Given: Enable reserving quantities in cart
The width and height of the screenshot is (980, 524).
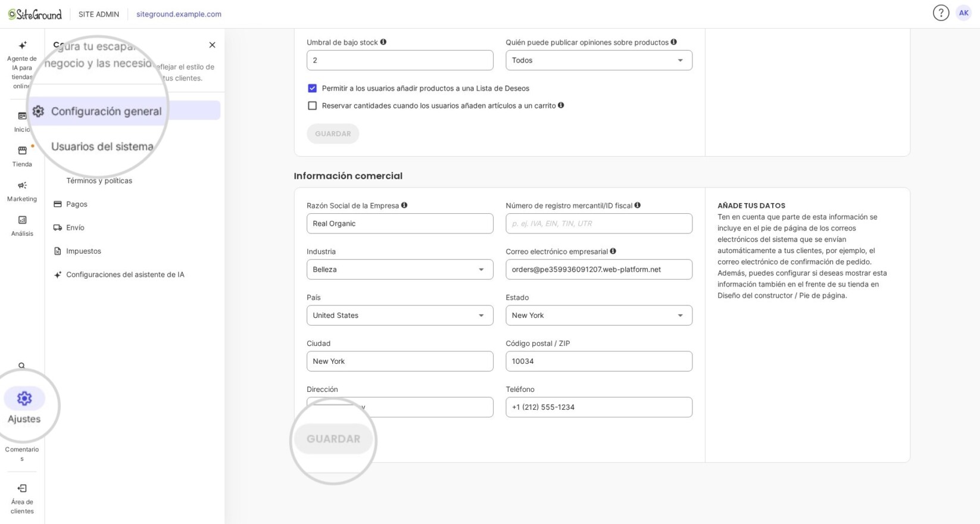Looking at the screenshot, I should tap(312, 105).
